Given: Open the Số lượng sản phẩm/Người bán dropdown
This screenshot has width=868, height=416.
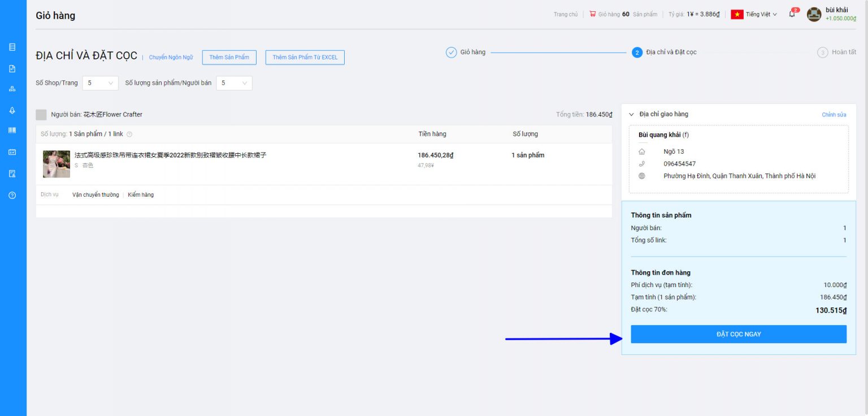Looking at the screenshot, I should click(234, 83).
